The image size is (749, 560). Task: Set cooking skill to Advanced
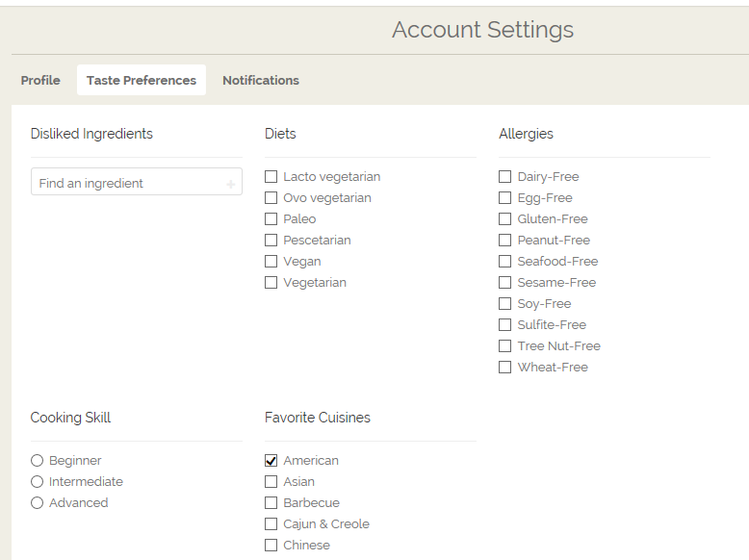(38, 503)
